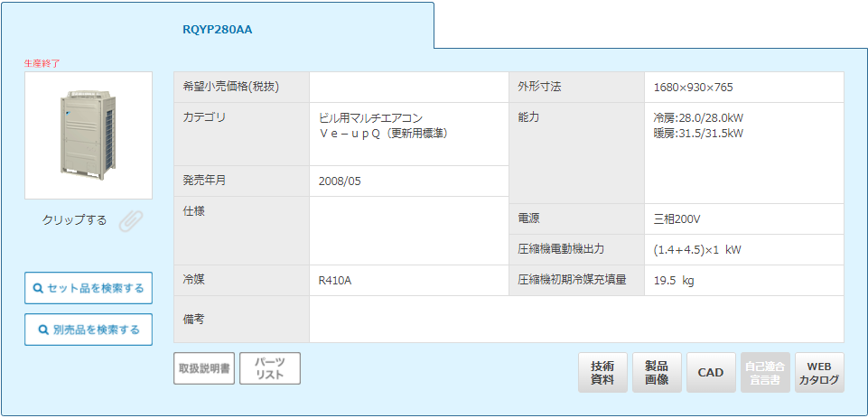Click the (1.4+4.5)×1 kW value
The width and height of the screenshot is (868, 418).
point(697,250)
